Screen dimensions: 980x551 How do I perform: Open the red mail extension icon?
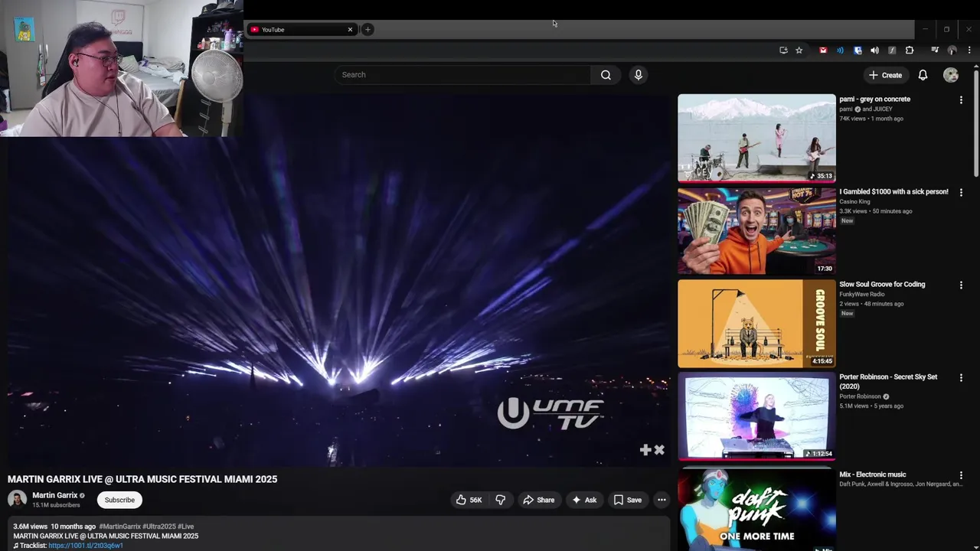(x=823, y=51)
